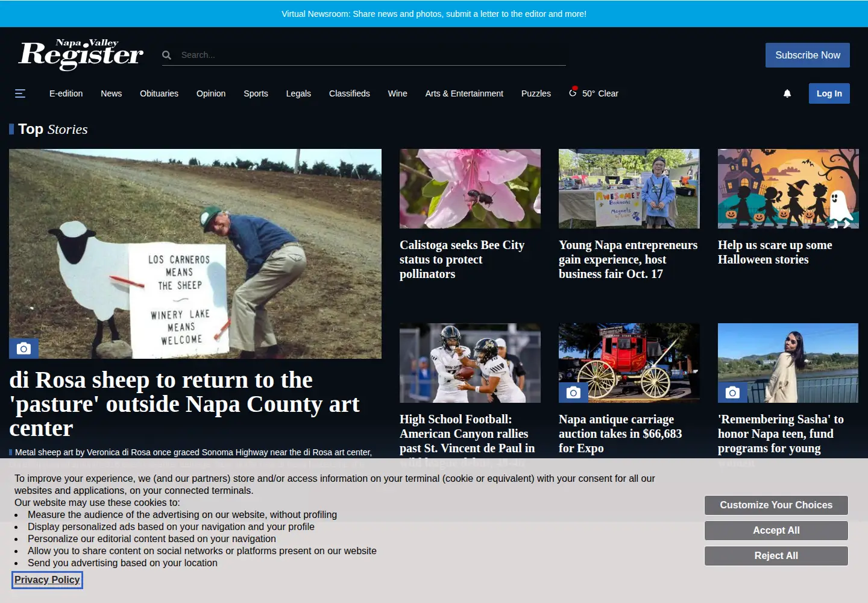The width and height of the screenshot is (868, 603).
Task: Click the Subscribe Now button
Action: pos(808,55)
